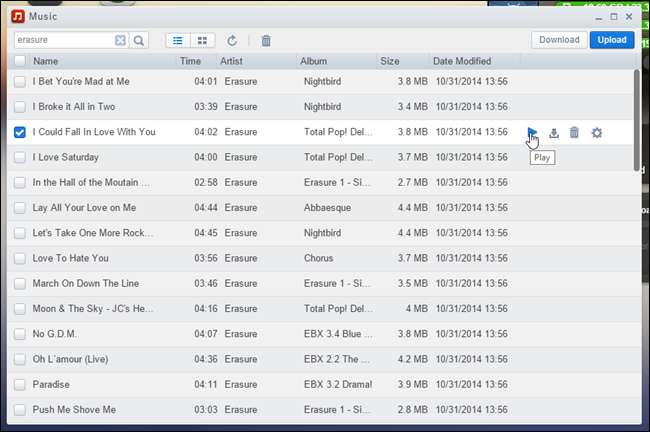This screenshot has width=650, height=432.
Task: Open settings gear for selected song
Action: tap(597, 133)
